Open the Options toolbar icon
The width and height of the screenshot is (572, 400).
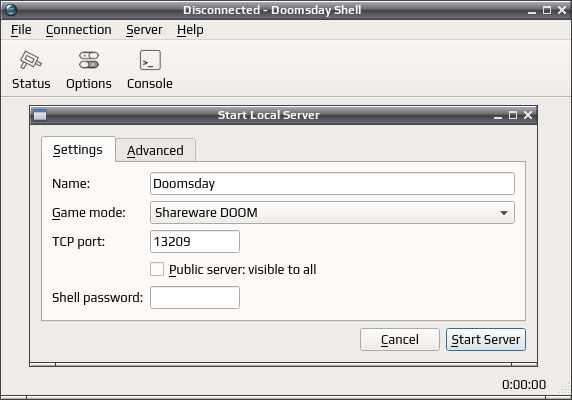[89, 70]
